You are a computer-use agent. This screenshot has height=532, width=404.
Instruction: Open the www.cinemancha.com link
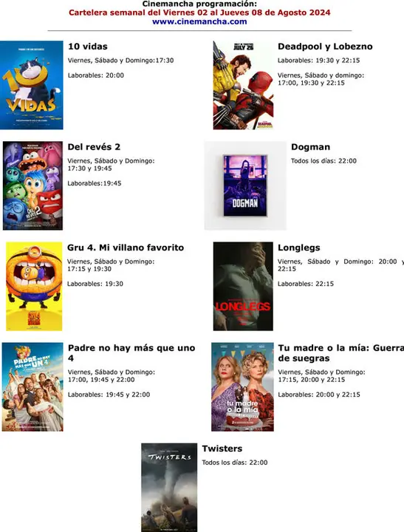[199, 21]
